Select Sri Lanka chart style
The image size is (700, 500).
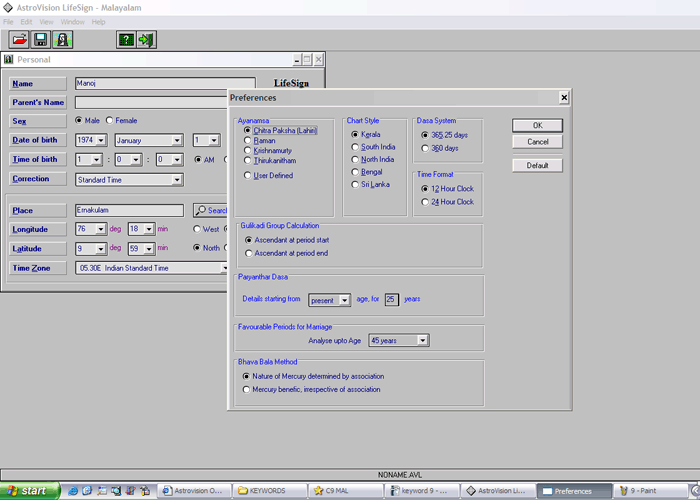point(371,184)
